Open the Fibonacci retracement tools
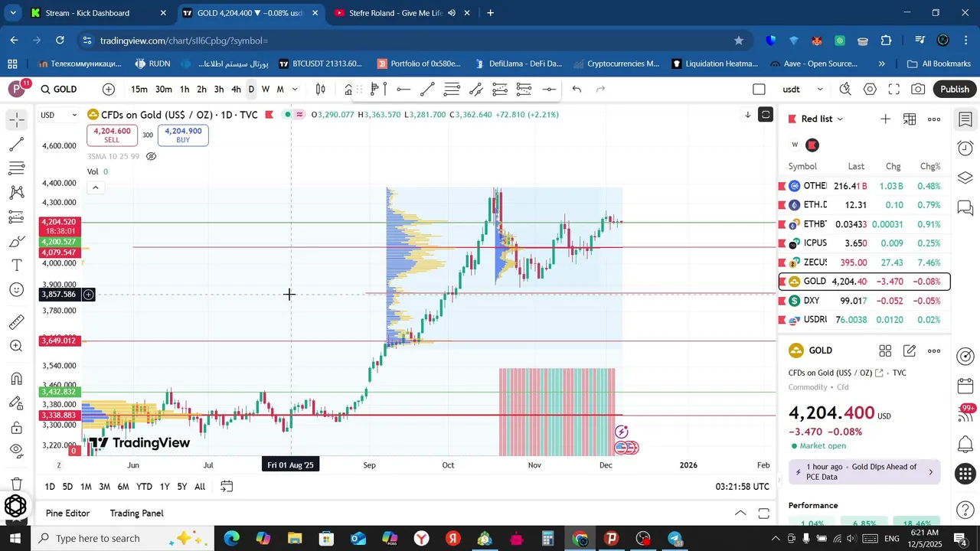 [17, 168]
